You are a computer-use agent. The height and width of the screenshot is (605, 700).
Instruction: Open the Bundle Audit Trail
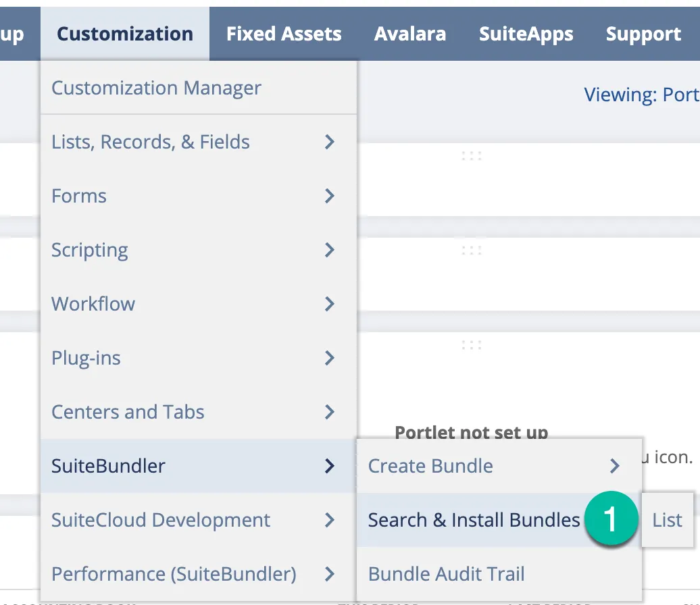point(499,574)
